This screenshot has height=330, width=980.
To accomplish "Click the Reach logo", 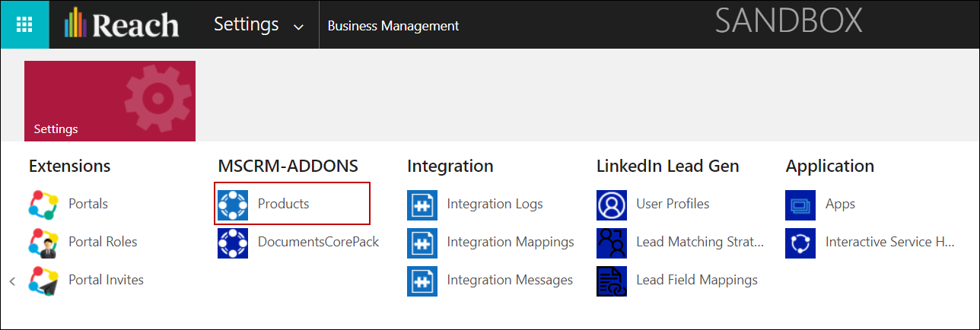I will [123, 24].
